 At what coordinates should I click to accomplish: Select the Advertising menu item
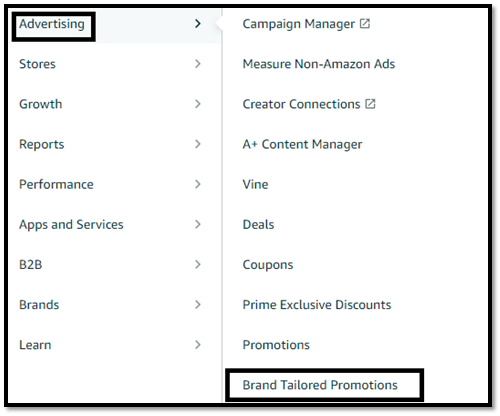(x=52, y=24)
